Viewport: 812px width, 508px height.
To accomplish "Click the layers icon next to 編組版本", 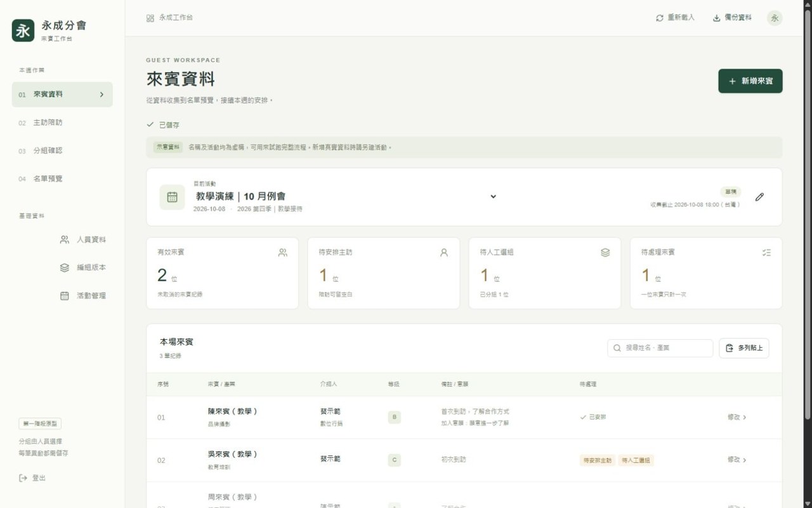I will point(65,267).
